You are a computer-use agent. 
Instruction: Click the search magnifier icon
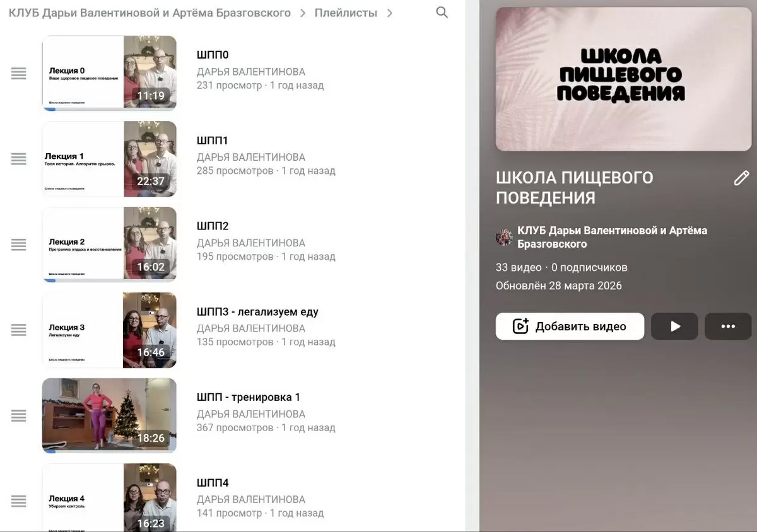[442, 13]
